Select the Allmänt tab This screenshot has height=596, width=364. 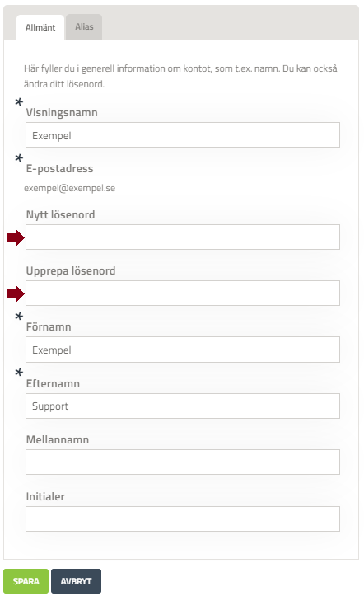click(40, 27)
